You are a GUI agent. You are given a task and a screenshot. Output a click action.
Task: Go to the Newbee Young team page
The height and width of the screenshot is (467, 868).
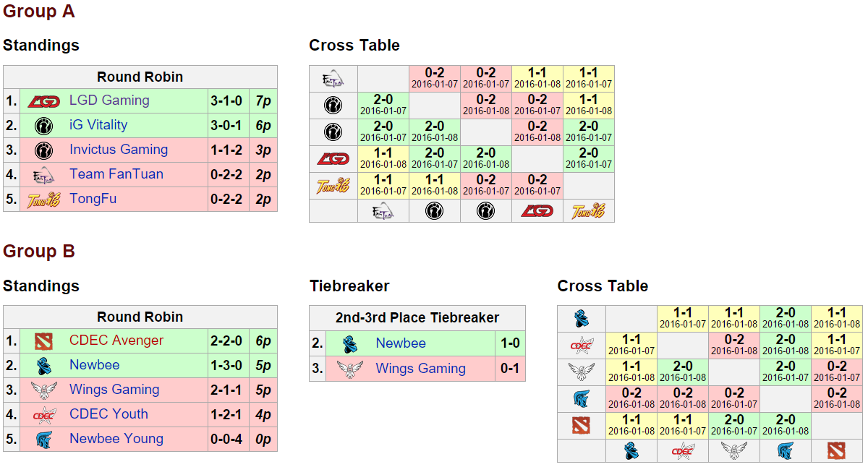coord(116,439)
